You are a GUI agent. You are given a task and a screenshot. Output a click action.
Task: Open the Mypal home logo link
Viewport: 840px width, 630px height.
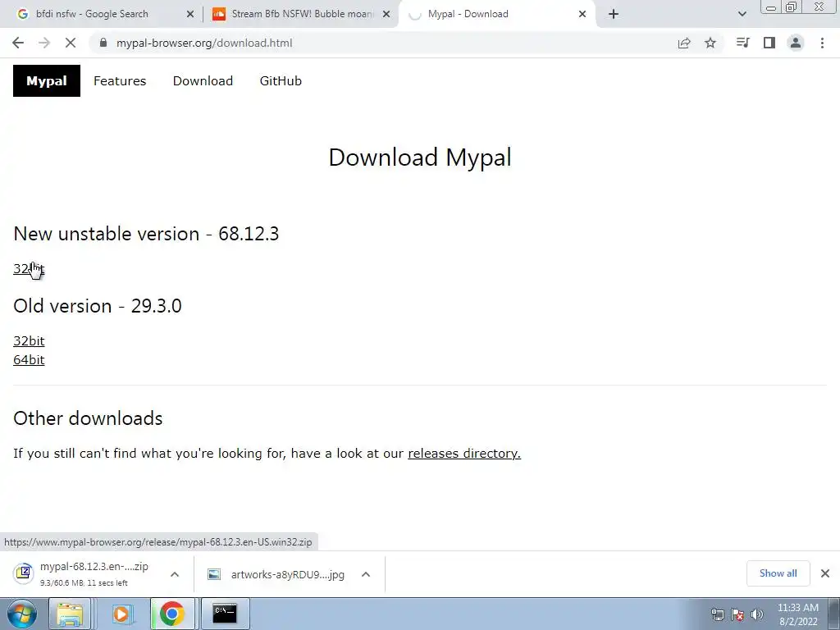[47, 81]
